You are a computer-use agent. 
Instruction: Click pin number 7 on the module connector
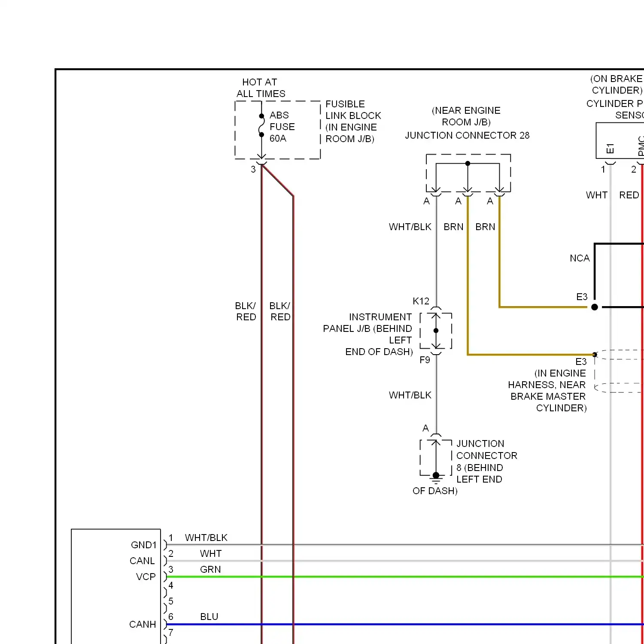point(171,633)
